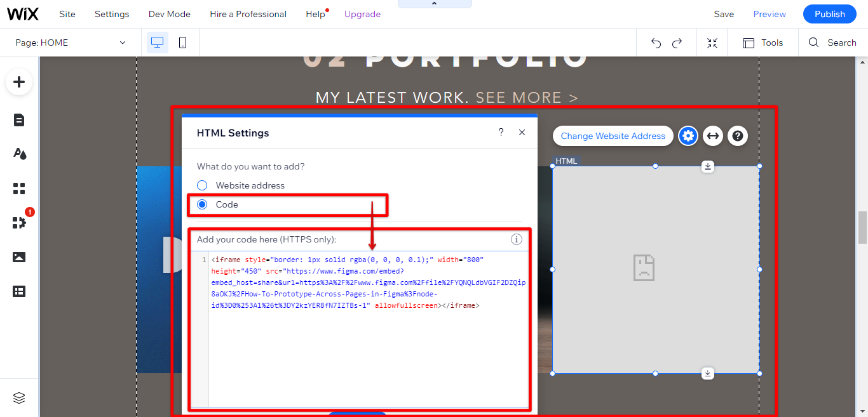The height and width of the screenshot is (417, 868).
Task: Open the Media panel
Action: 19,257
